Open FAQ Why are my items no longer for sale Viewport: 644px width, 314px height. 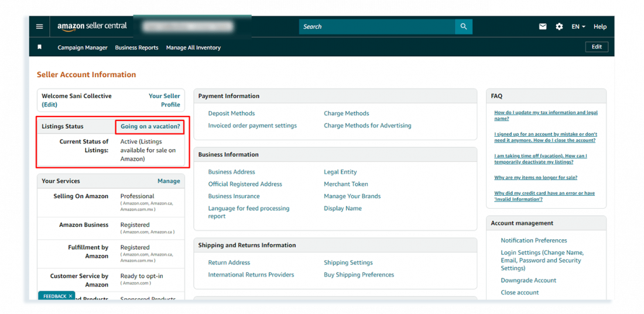[x=536, y=178]
